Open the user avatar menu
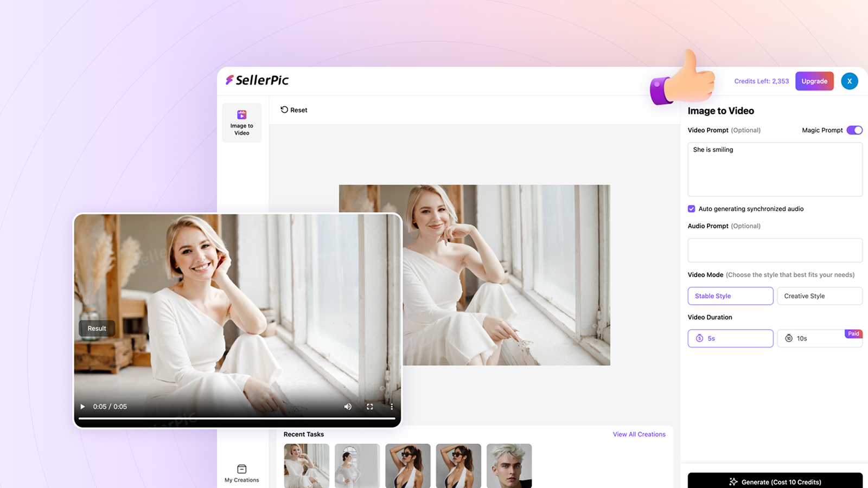Screen dimensions: 868x488 (850, 81)
